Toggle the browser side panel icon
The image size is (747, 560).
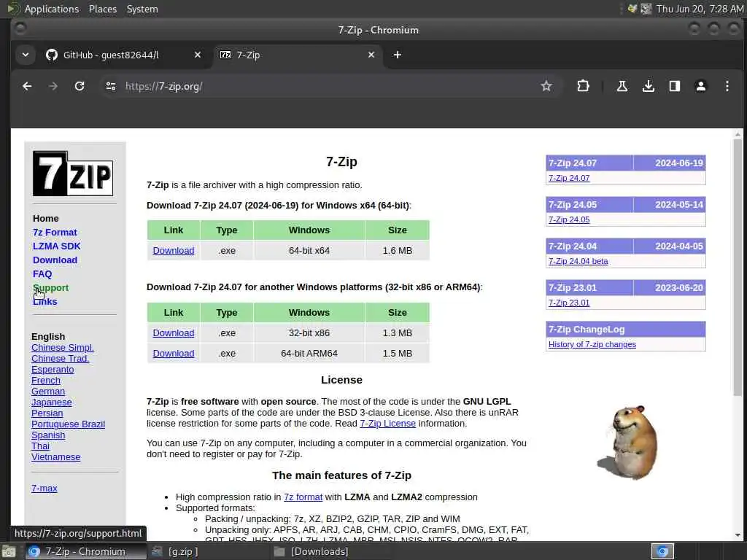pos(674,86)
